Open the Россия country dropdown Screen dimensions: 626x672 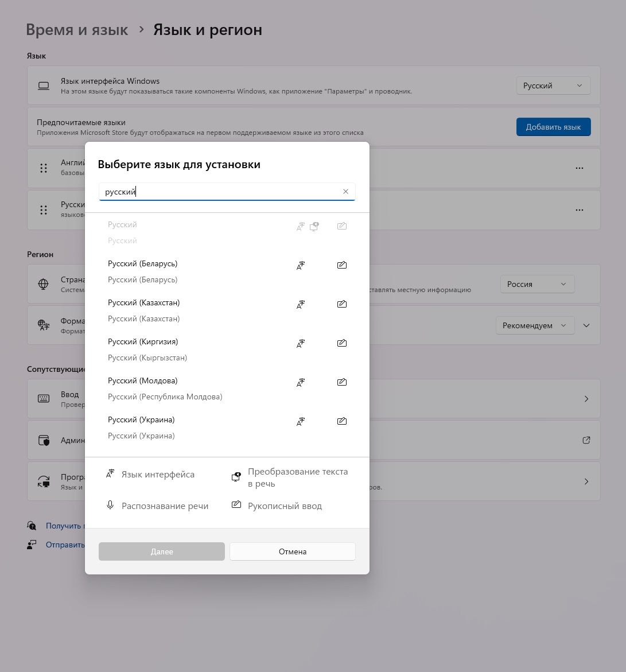tap(536, 284)
